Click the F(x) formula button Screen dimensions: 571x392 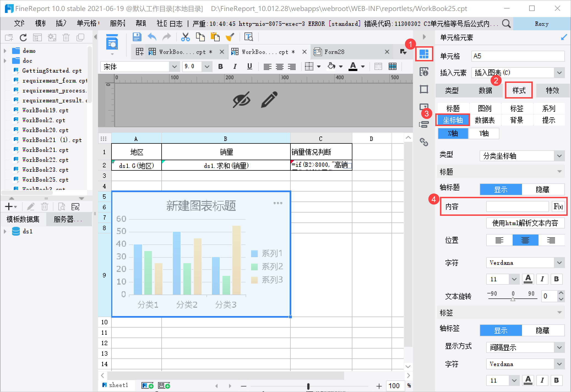point(558,206)
